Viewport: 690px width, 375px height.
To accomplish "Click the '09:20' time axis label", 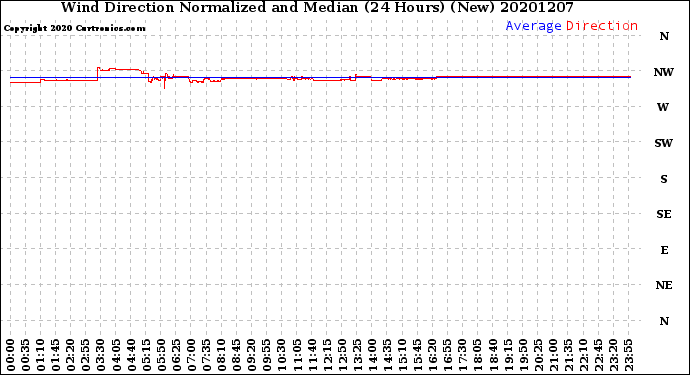I will click(x=252, y=356).
